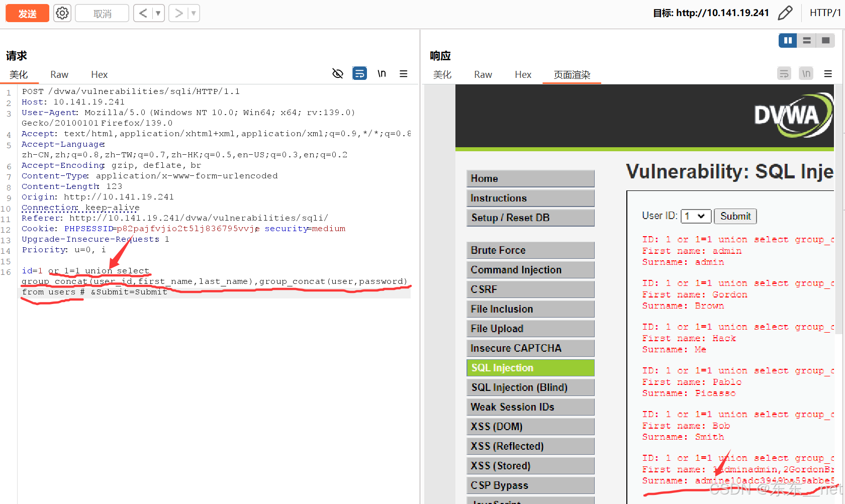Open CSRF vulnerability page
845x504 pixels.
[x=530, y=289]
